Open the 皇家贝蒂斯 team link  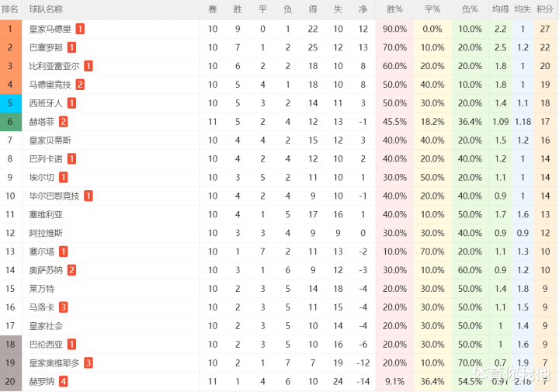50,140
